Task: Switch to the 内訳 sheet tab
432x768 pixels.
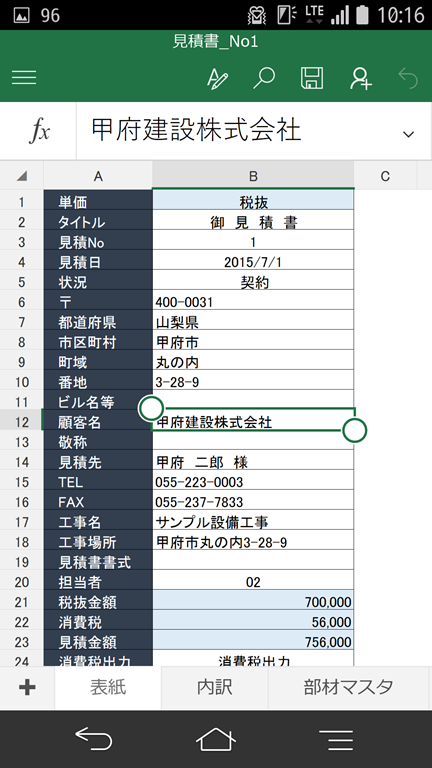Action: pyautogui.click(x=215, y=688)
